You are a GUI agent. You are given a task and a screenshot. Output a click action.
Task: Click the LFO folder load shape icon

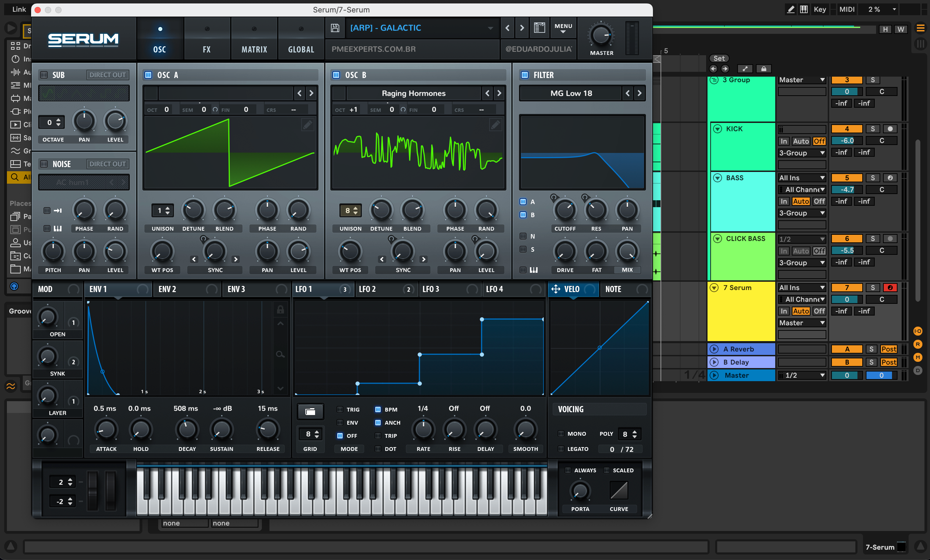click(x=310, y=412)
